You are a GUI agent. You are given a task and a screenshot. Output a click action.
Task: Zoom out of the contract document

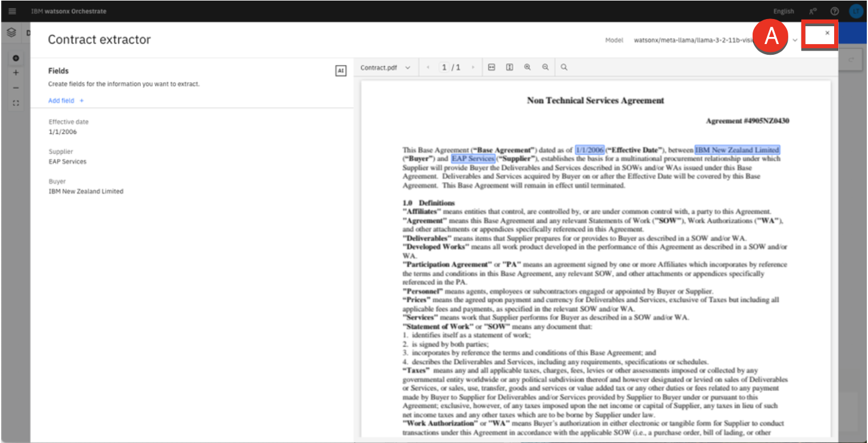point(545,68)
